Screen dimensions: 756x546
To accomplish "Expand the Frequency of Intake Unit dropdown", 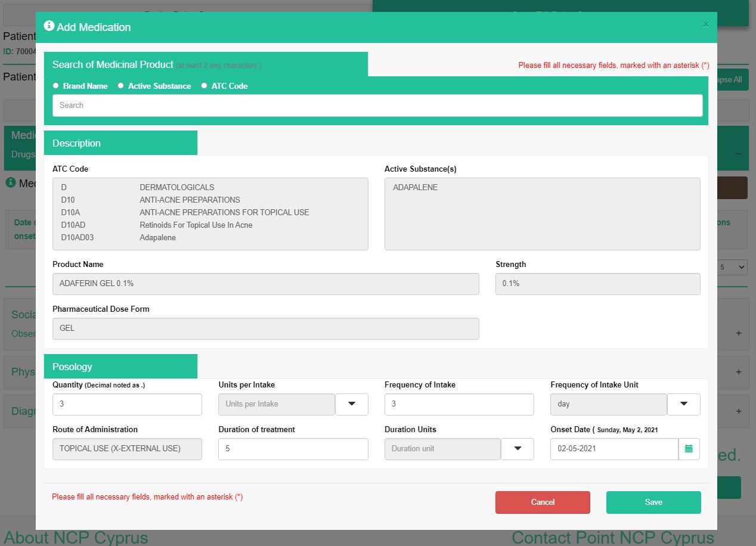I will pyautogui.click(x=683, y=404).
